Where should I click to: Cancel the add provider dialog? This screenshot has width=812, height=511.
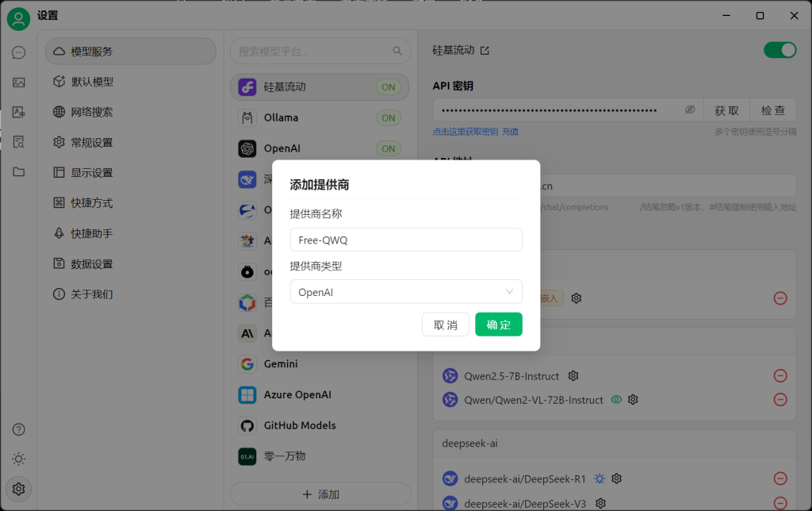(446, 325)
